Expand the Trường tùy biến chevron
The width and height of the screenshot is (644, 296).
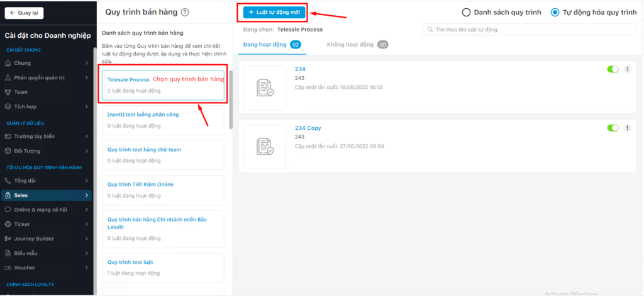pos(87,136)
